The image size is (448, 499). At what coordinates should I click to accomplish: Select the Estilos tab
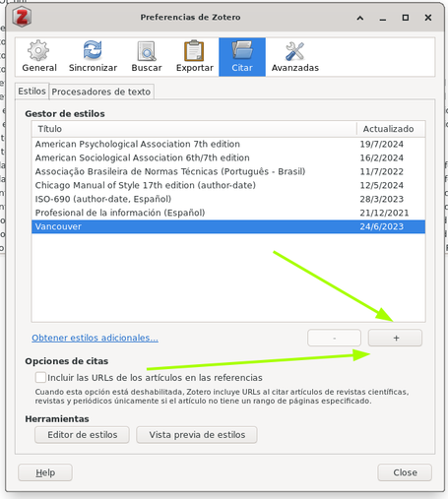click(x=32, y=92)
